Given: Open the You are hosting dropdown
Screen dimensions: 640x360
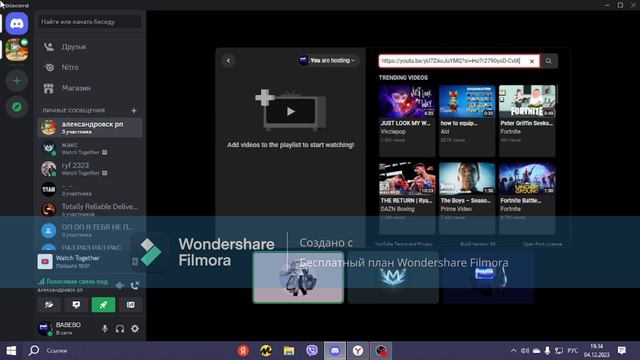Looking at the screenshot, I should [328, 60].
